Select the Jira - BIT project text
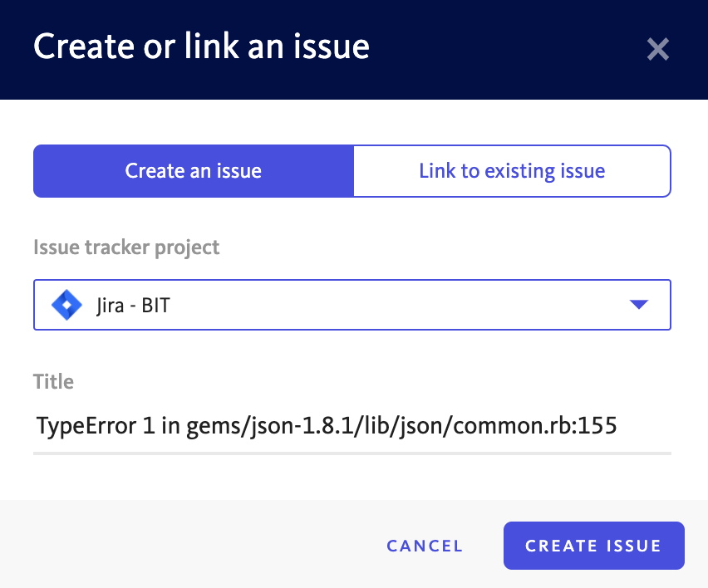The height and width of the screenshot is (588, 708). point(133,306)
